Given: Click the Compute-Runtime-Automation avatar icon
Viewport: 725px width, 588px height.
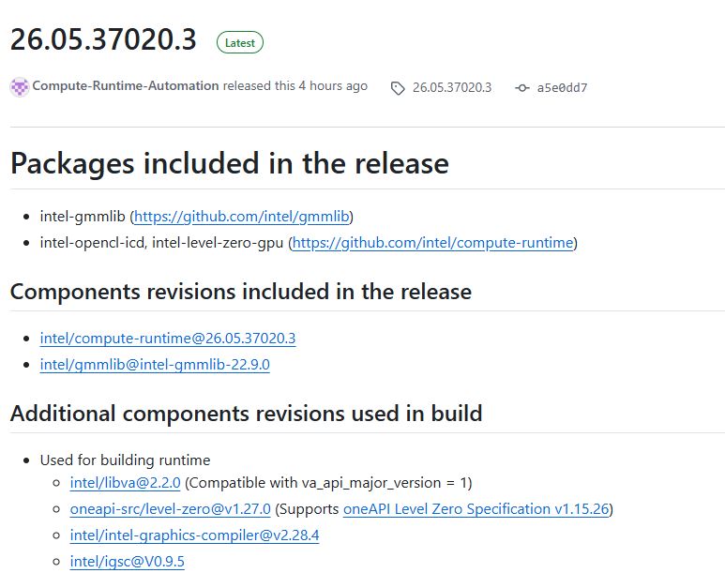Looking at the screenshot, I should pos(20,86).
